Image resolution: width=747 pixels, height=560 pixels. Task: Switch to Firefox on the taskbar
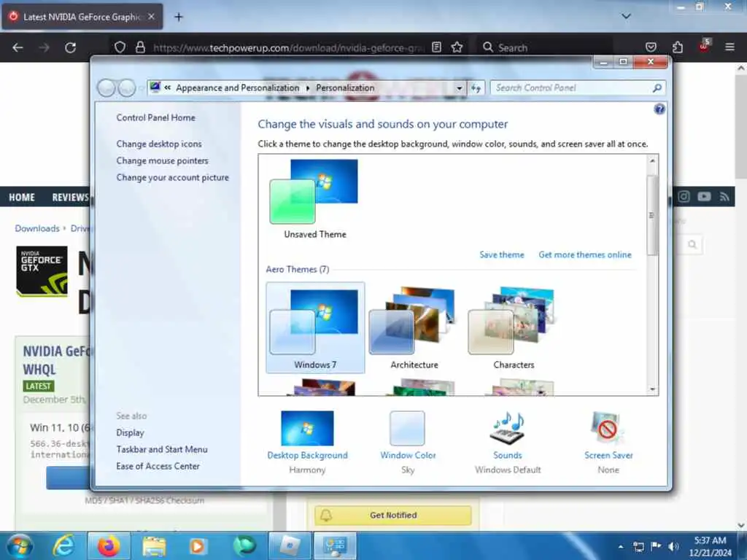(109, 546)
